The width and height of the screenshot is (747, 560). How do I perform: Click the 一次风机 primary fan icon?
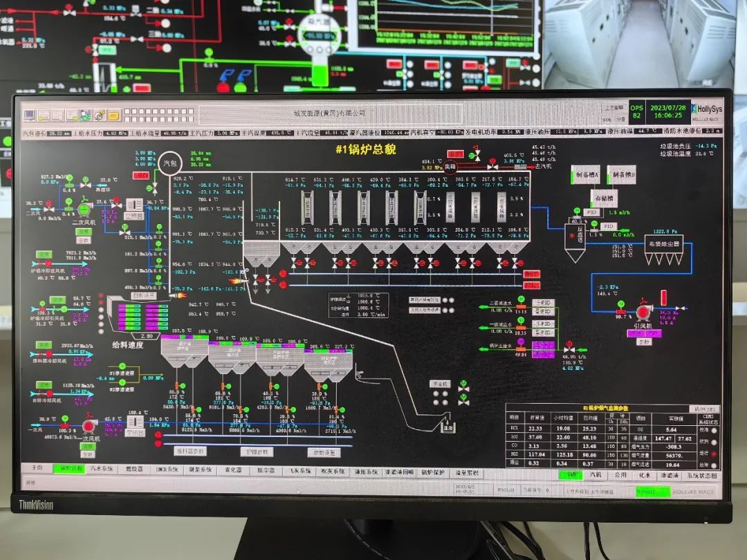tap(89, 424)
